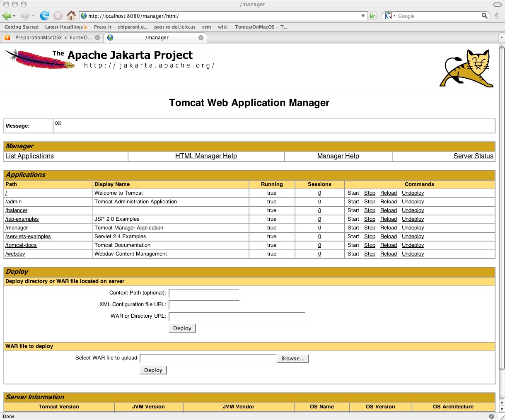Click the Google search field
505x420 pixels.
pyautogui.click(x=438, y=16)
